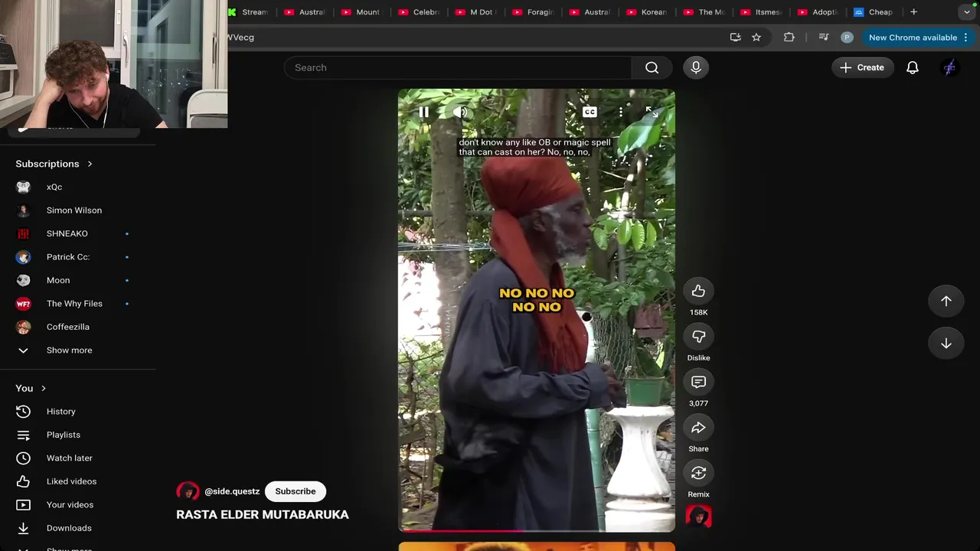Open a new browser tab with plus
Image resolution: width=980 pixels, height=551 pixels.
click(x=913, y=12)
